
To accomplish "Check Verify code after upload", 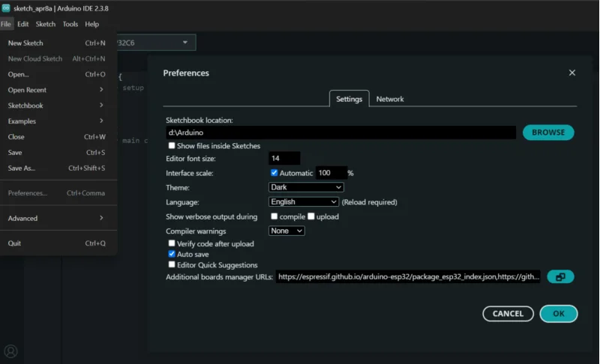I will [x=172, y=243].
